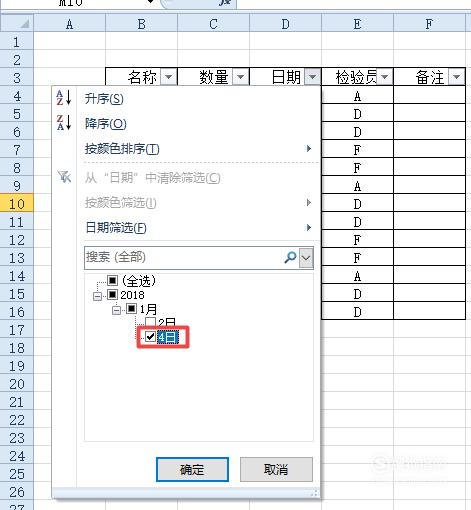This screenshot has width=471, height=510.
Task: Select column A header
Action: tap(69, 24)
